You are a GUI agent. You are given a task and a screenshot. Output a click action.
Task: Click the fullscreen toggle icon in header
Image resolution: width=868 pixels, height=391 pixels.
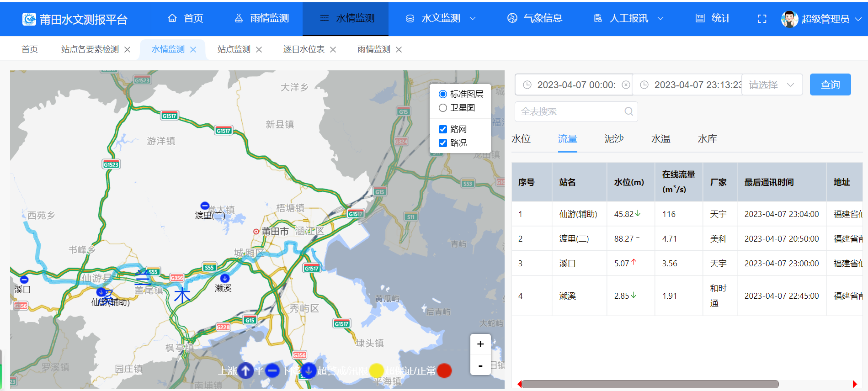click(x=761, y=19)
